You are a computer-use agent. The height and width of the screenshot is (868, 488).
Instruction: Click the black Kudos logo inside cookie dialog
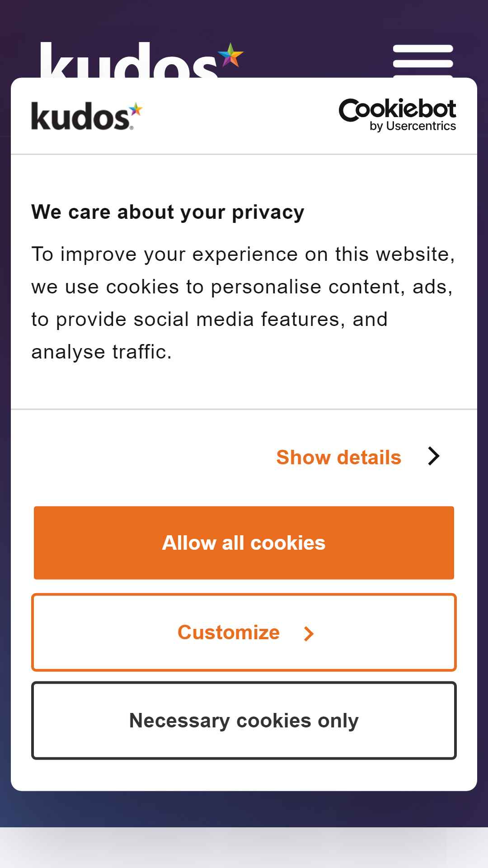point(87,116)
